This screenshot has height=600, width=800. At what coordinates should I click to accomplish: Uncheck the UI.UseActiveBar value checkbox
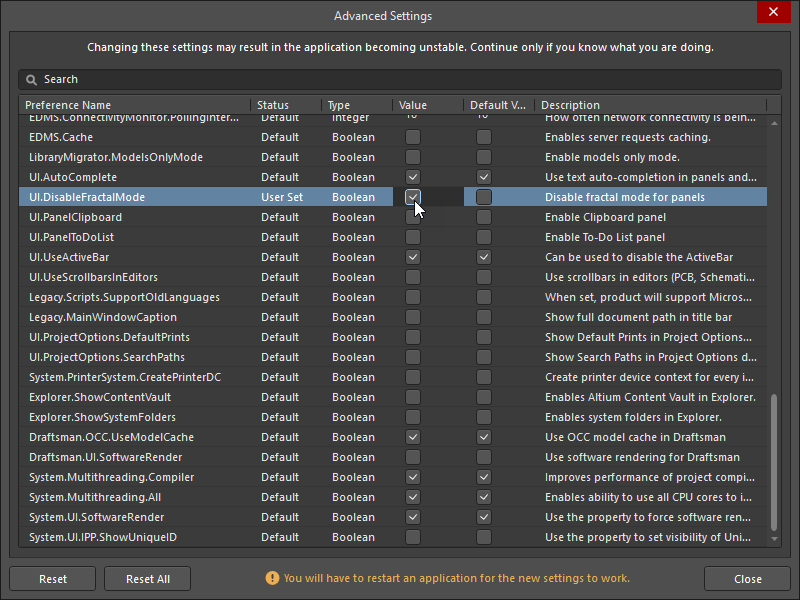click(x=412, y=257)
